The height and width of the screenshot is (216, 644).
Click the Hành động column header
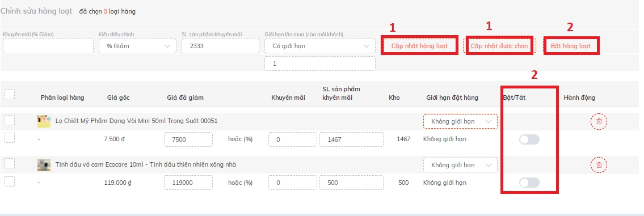point(579,98)
